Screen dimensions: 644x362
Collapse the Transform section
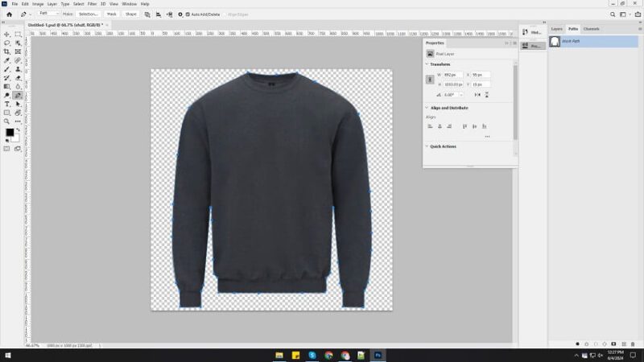pos(427,64)
